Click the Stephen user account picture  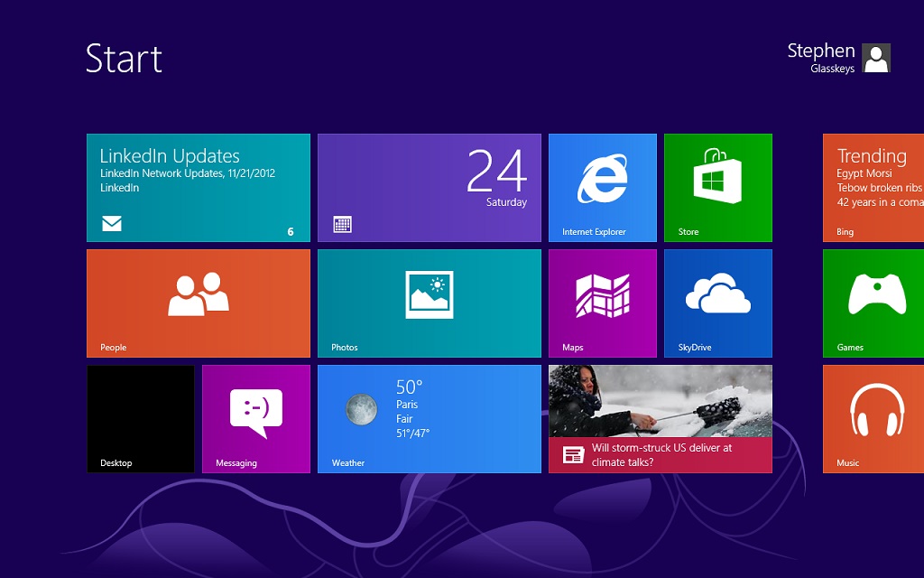pyautogui.click(x=875, y=58)
